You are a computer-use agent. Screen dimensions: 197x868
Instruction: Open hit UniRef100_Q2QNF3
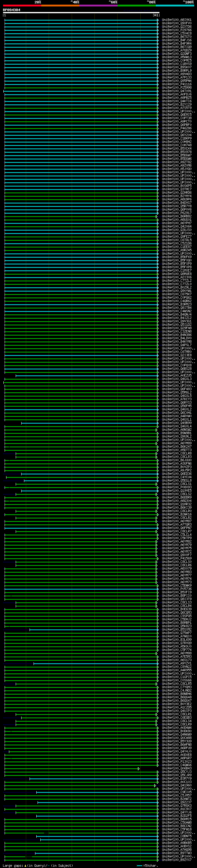click(x=177, y=54)
